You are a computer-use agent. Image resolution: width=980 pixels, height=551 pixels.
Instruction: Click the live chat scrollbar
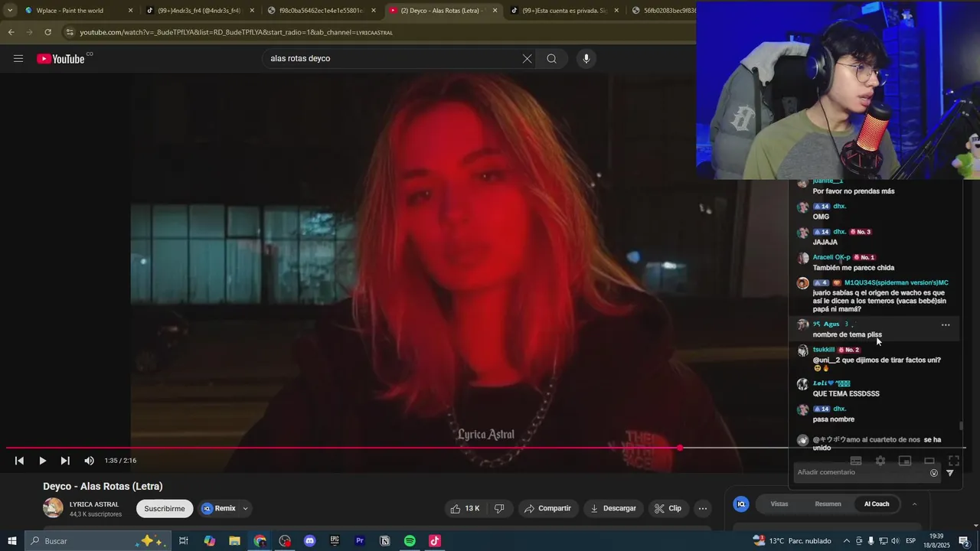point(961,425)
